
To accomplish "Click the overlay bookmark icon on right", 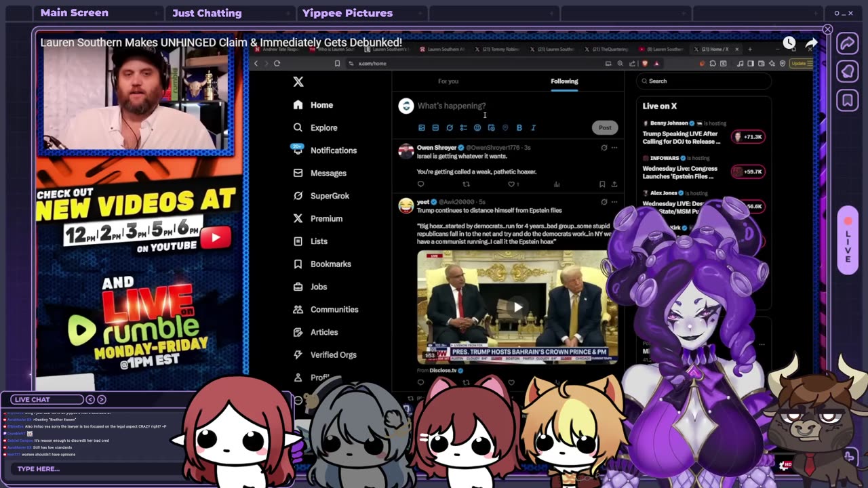I will tap(847, 101).
